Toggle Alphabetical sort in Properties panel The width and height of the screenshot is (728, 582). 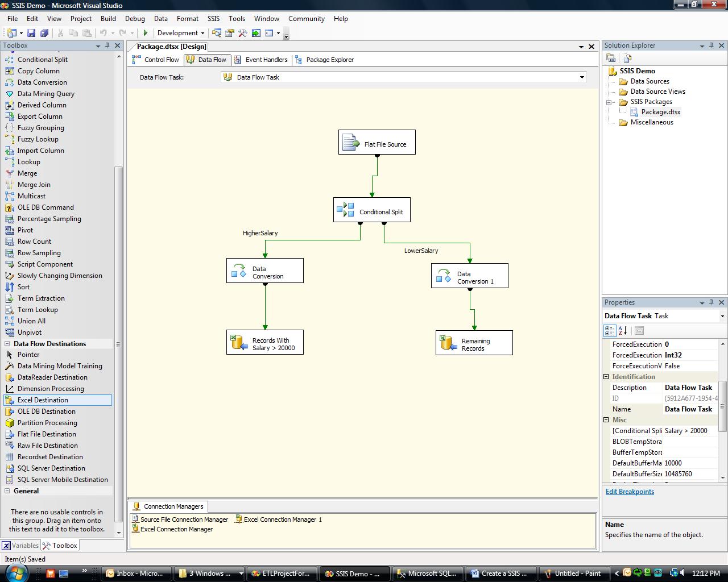(623, 330)
